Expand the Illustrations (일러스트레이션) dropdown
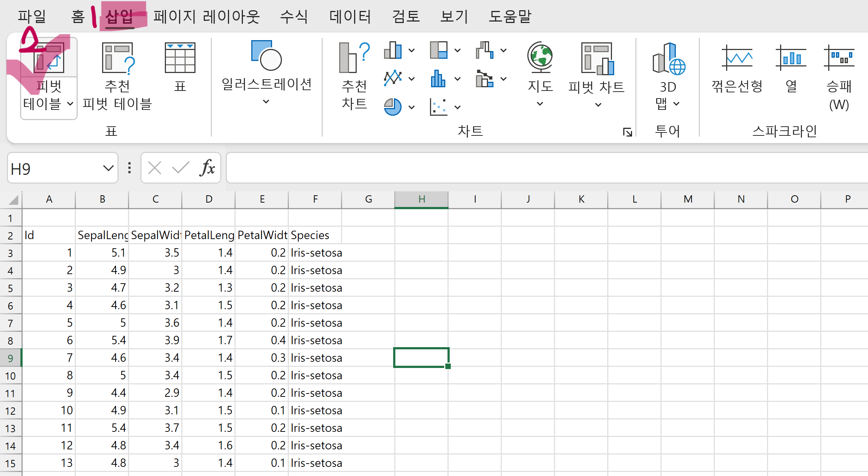 point(266,102)
